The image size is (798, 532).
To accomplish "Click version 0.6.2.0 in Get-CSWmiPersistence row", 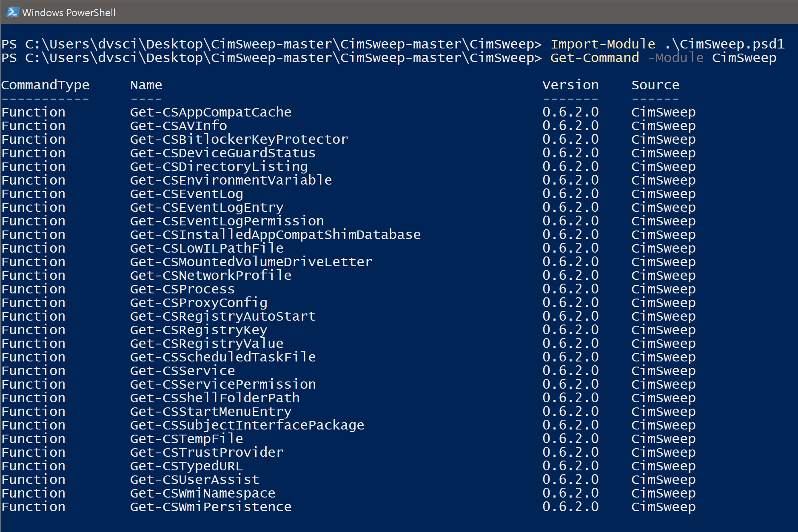I will coord(570,507).
